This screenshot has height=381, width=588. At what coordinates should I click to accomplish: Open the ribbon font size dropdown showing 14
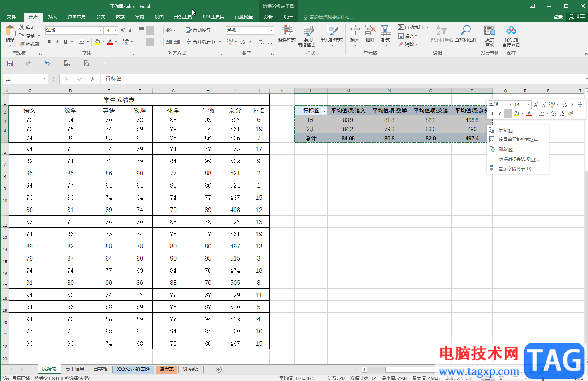click(115, 31)
